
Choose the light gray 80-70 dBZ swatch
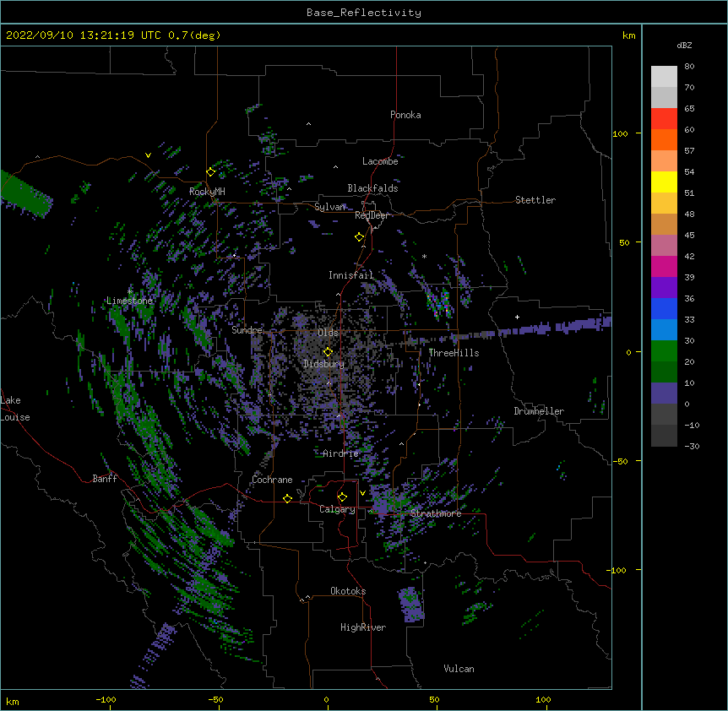pos(664,77)
